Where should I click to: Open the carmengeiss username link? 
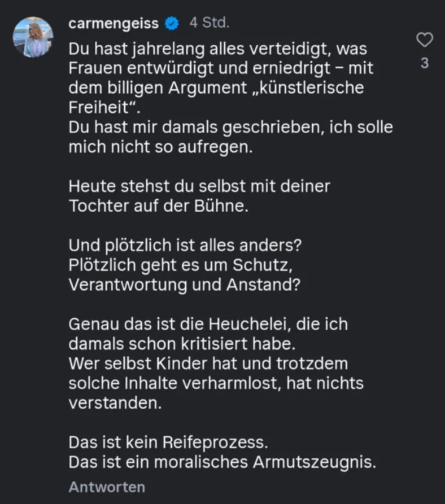tap(113, 24)
